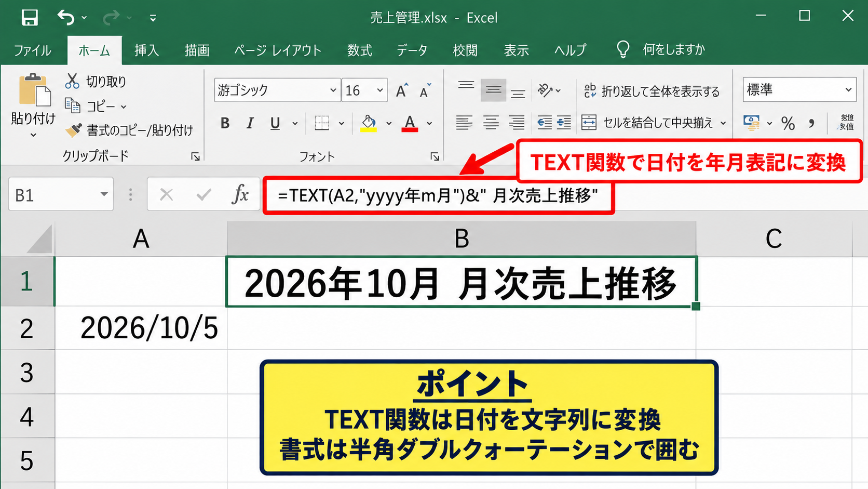Click セルを結合して中央揃え button
The width and height of the screenshot is (868, 489).
click(647, 123)
